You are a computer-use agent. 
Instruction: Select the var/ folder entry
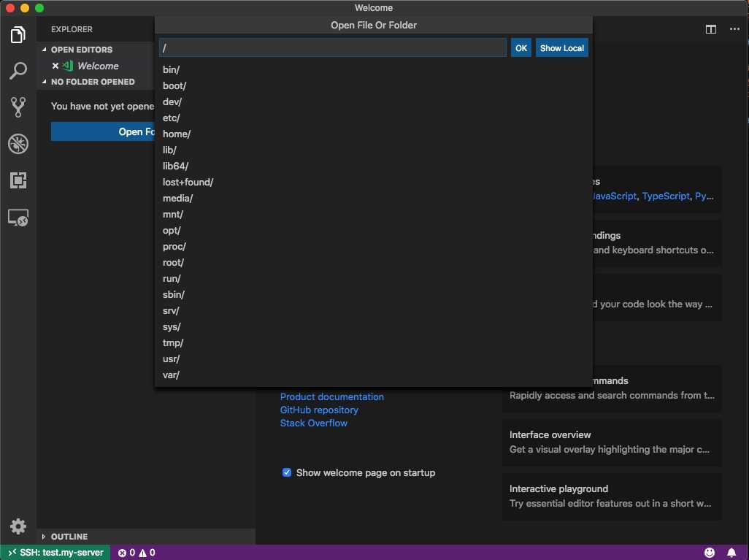click(x=374, y=375)
